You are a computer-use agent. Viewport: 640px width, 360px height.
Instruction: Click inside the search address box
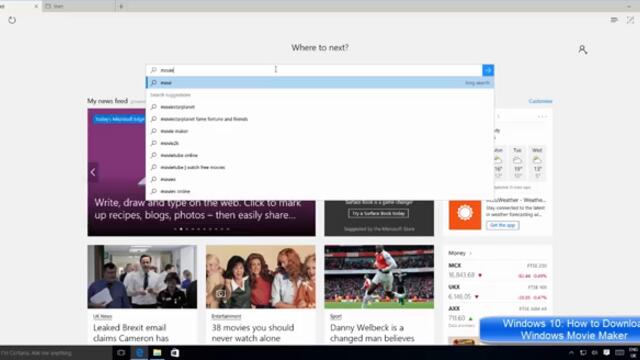[314, 70]
